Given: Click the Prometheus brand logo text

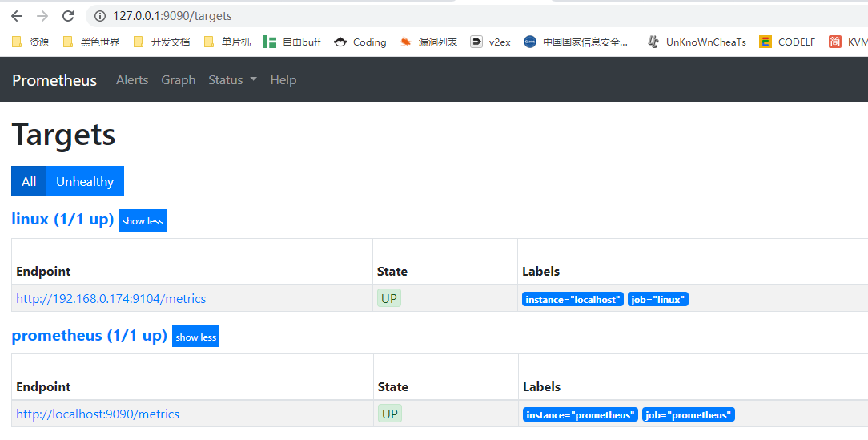Looking at the screenshot, I should pos(54,80).
